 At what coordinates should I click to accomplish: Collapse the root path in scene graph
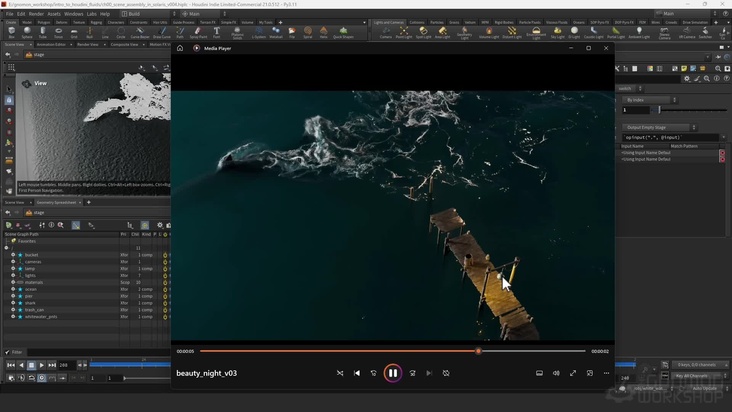tap(7, 248)
